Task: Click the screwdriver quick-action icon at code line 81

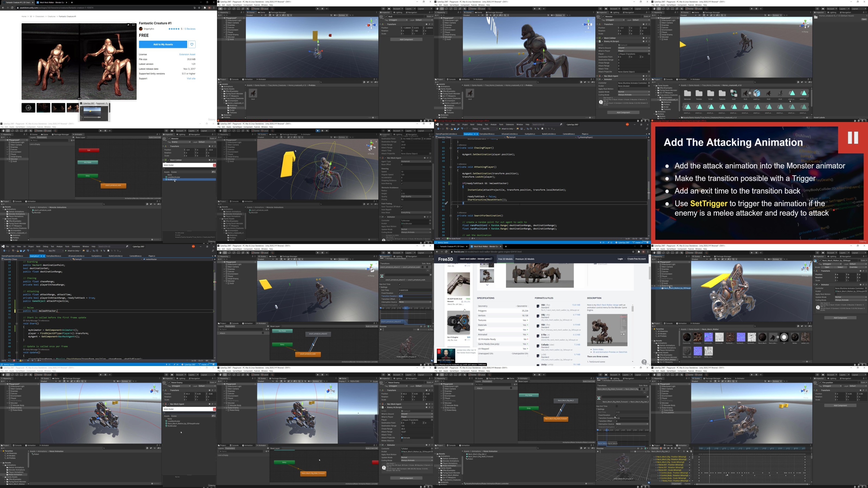Action: [x=446, y=203]
